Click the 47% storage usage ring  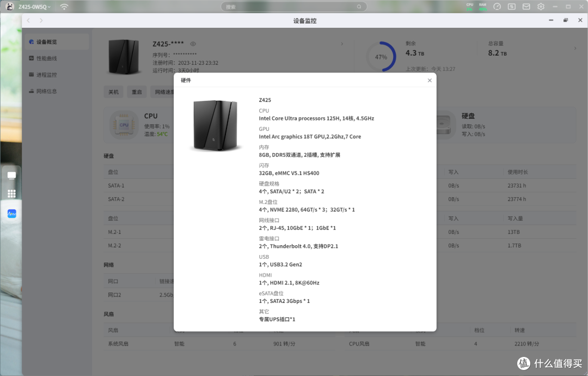click(x=381, y=57)
